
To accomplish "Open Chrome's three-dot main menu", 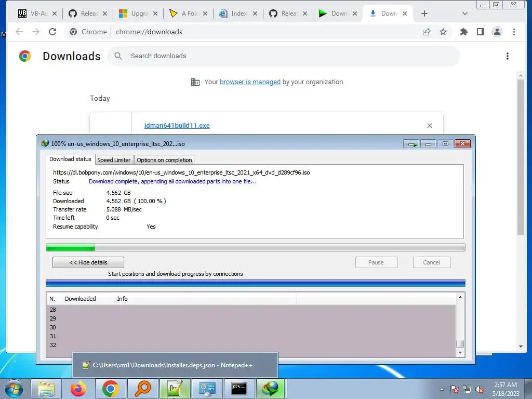I will [x=514, y=32].
